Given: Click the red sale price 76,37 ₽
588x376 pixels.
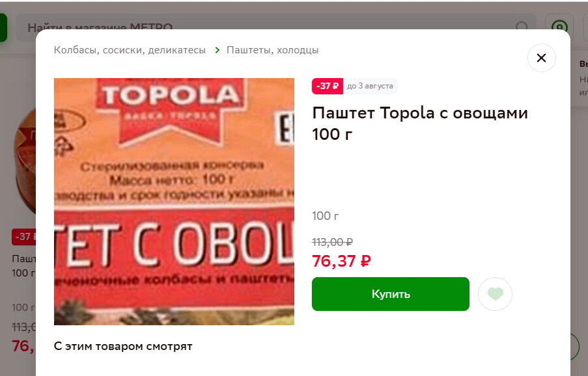Looking at the screenshot, I should tap(341, 261).
